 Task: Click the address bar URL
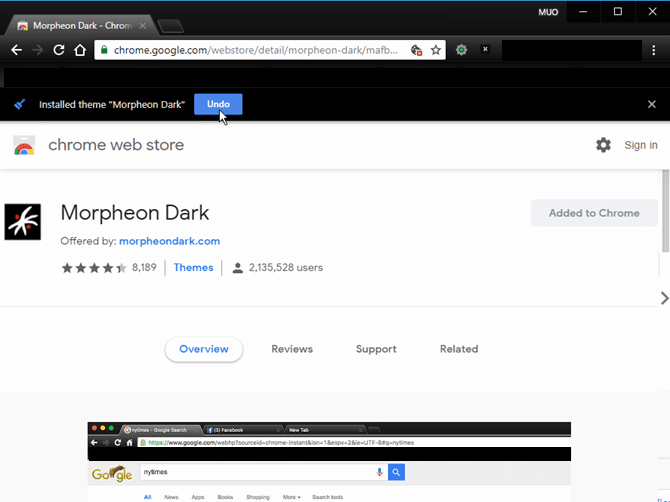(256, 50)
